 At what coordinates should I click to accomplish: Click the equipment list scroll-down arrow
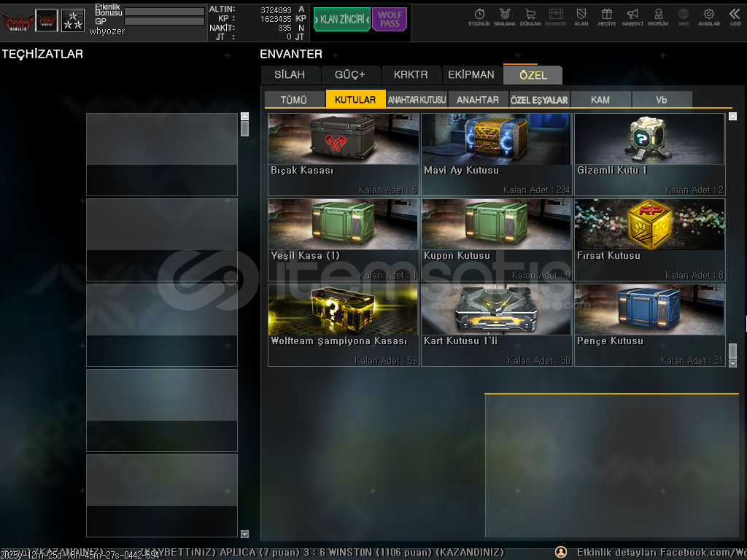(x=245, y=534)
